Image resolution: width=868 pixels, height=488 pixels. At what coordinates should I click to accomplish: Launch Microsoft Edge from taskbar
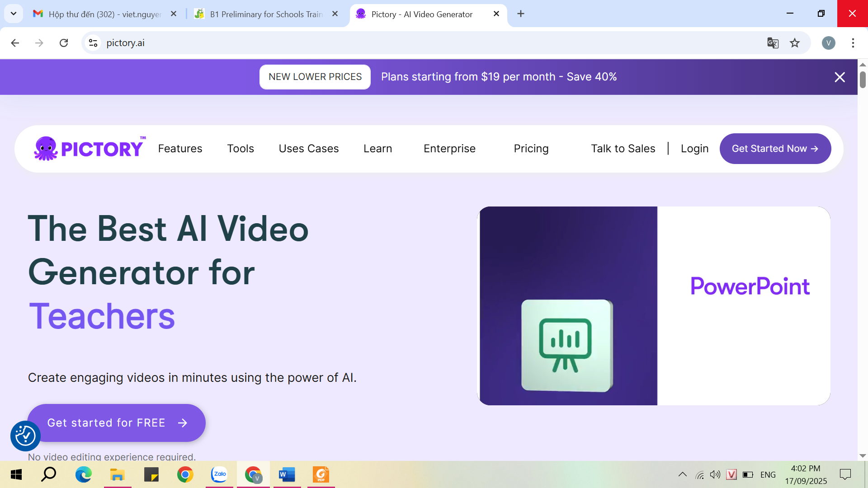83,474
